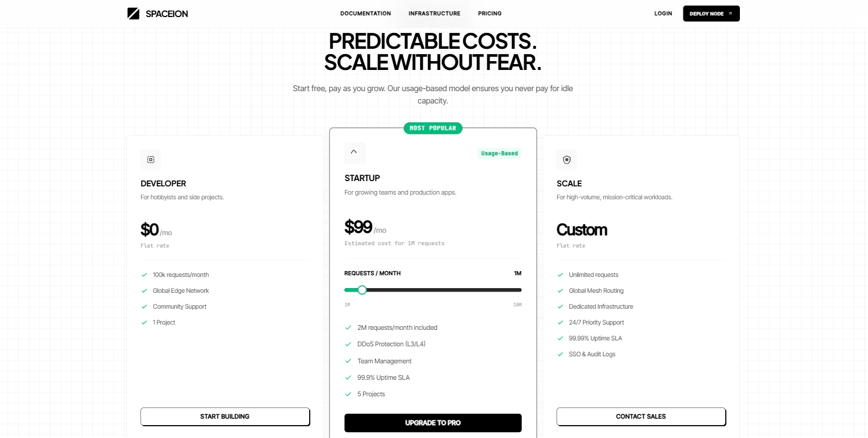Click checkmark beside SSO & Audit Logs
The width and height of the screenshot is (868, 438).
(560, 354)
